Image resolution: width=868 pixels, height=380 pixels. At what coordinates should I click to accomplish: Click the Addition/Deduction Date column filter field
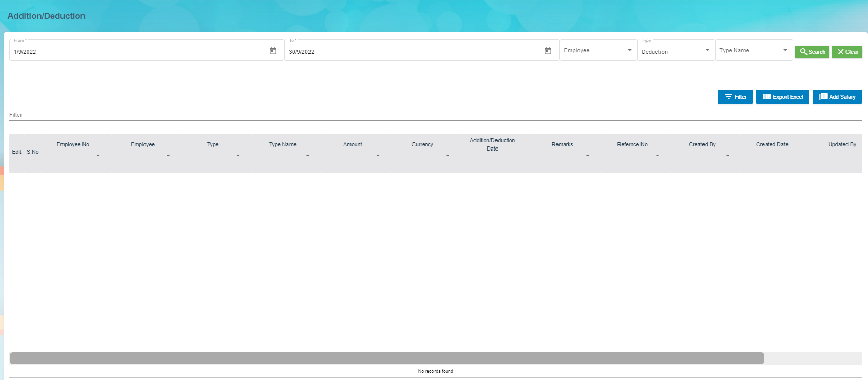[x=492, y=160]
